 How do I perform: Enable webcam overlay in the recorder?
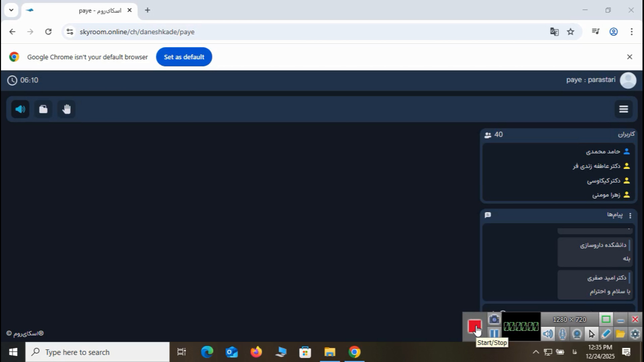point(577,334)
